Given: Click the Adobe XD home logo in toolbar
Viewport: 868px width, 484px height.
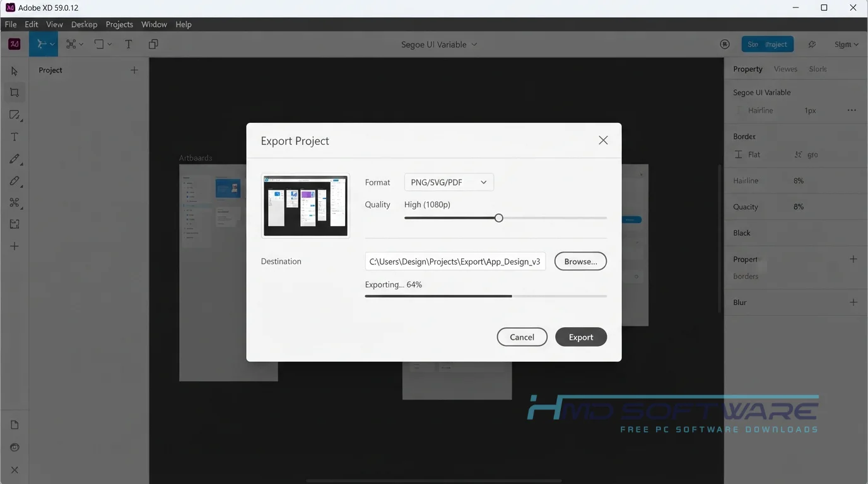Looking at the screenshot, I should (14, 44).
